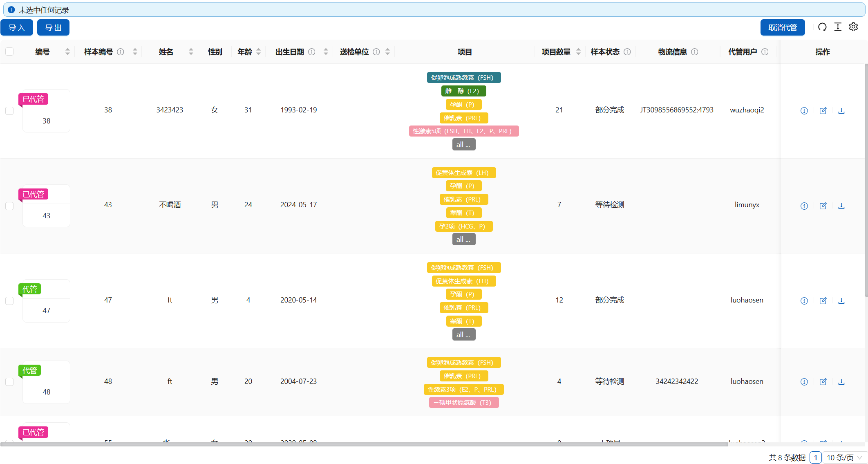Viewport: 868px width, 464px height.
Task: Download report for record 47
Action: (841, 301)
